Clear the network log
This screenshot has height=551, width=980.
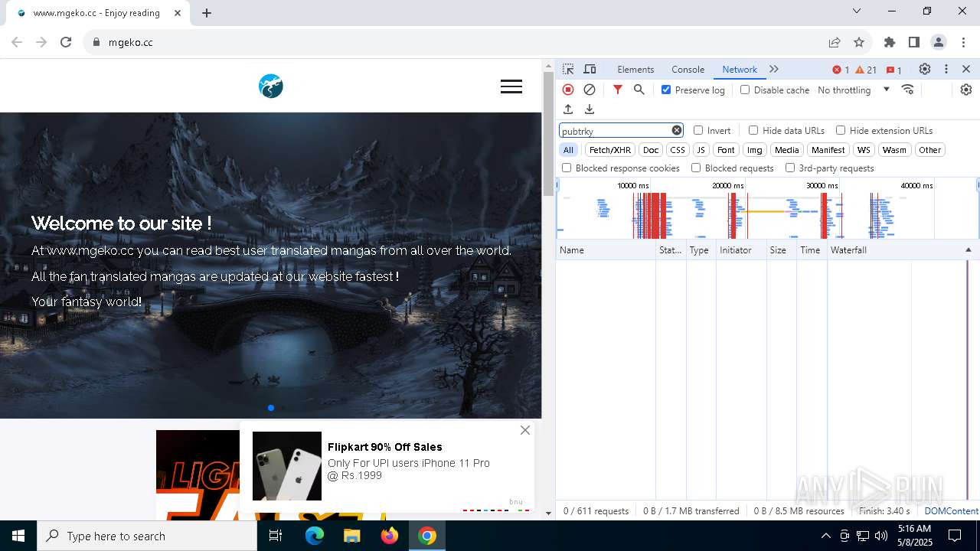click(x=590, y=90)
